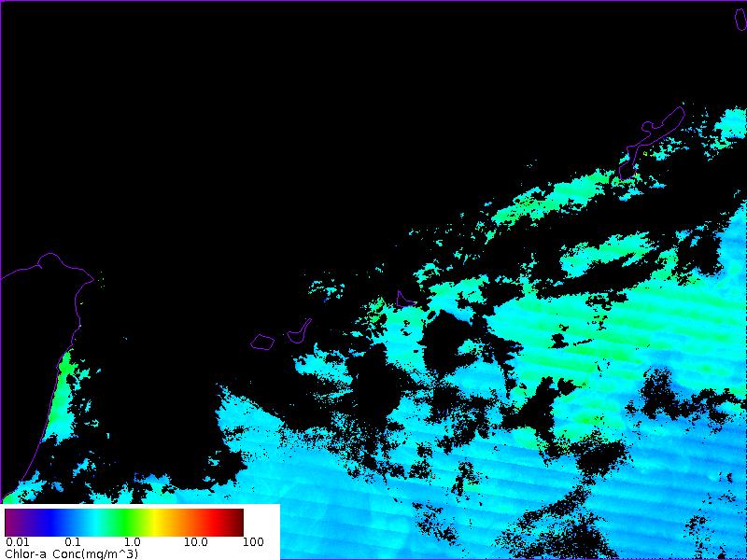Image resolution: width=747 pixels, height=560 pixels.
Task: Select the yellow band on the color scale
Action: coord(154,522)
